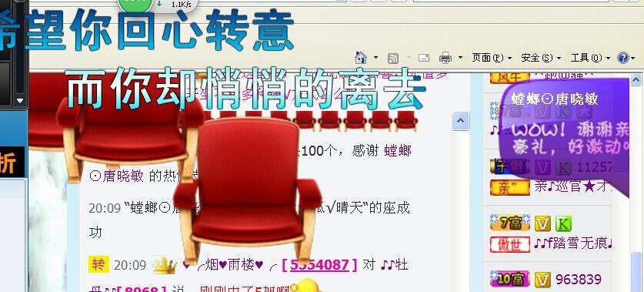Open user ID link [5554087]
This screenshot has width=644, height=292.
click(x=319, y=265)
